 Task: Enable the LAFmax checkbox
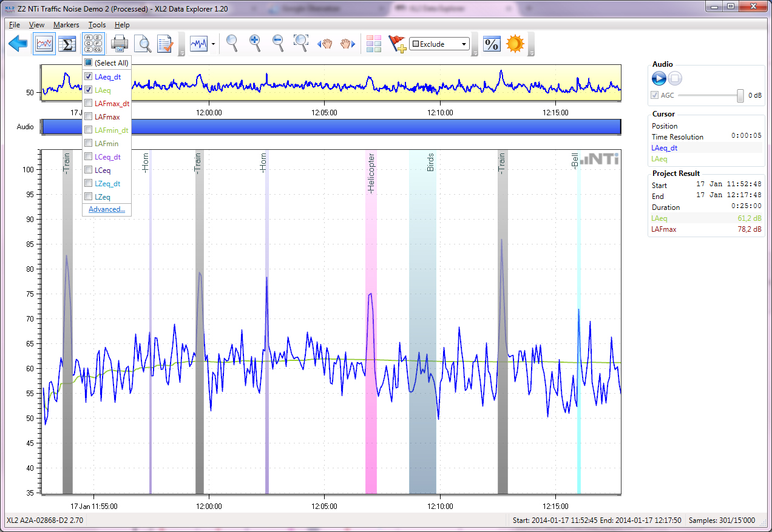click(89, 116)
